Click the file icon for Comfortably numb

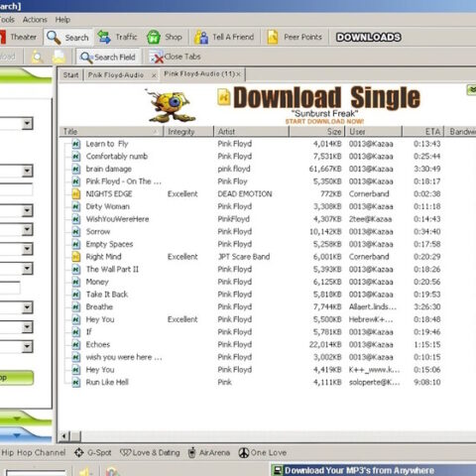[x=76, y=157]
